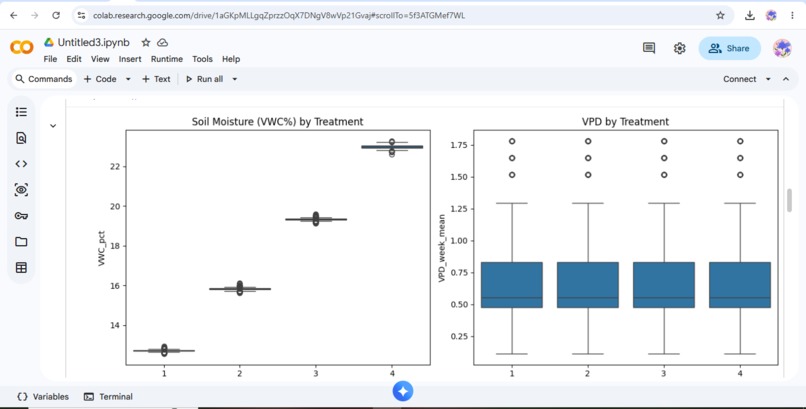Image resolution: width=806 pixels, height=409 pixels.
Task: Open the Variables panel
Action: pyautogui.click(x=43, y=397)
